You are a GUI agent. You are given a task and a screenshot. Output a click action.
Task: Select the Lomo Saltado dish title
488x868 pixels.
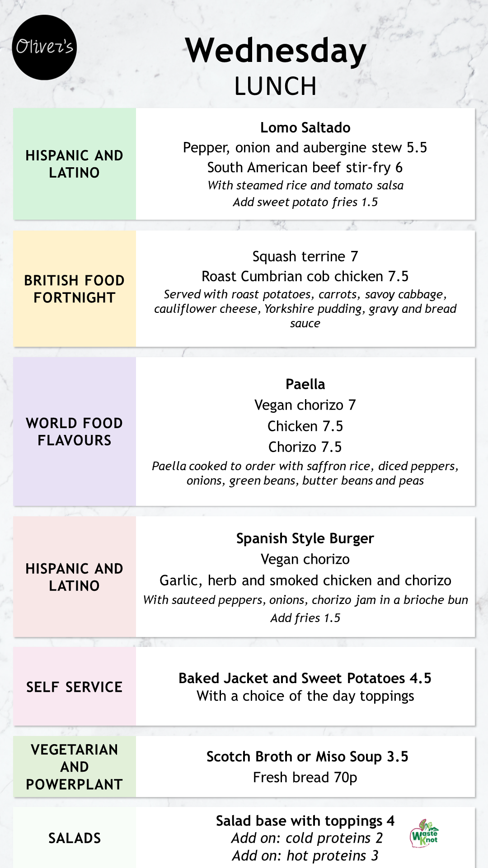305,127
